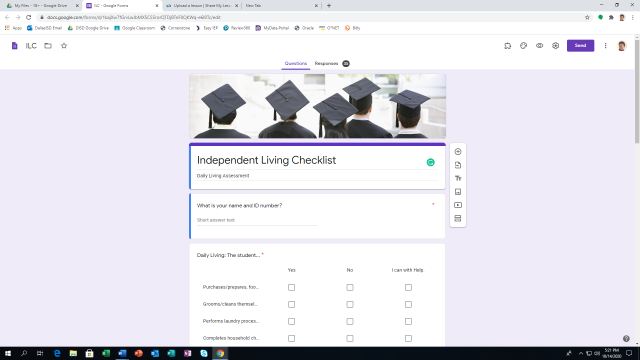The image size is (640, 360).
Task: Add section from side toolbar
Action: pyautogui.click(x=458, y=218)
